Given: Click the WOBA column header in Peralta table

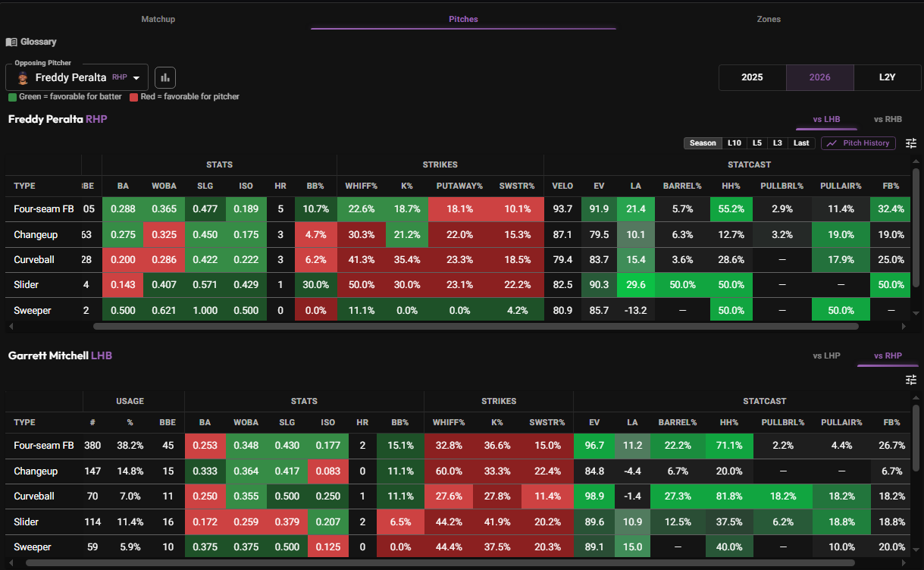Looking at the screenshot, I should point(164,186).
